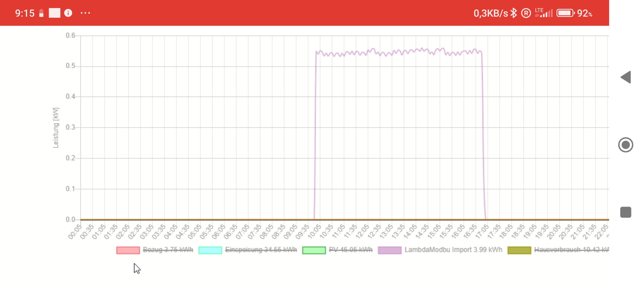Tap the three-dots overflow in status bar
The height and width of the screenshot is (290, 644).
[x=85, y=13]
